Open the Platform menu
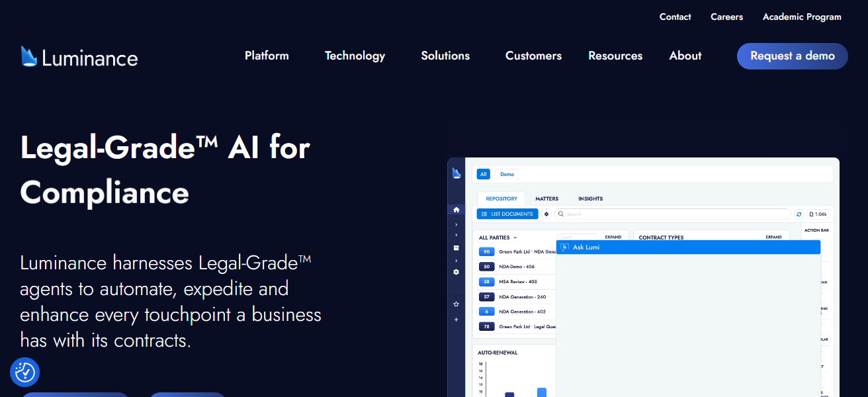The height and width of the screenshot is (397, 868). pos(267,56)
